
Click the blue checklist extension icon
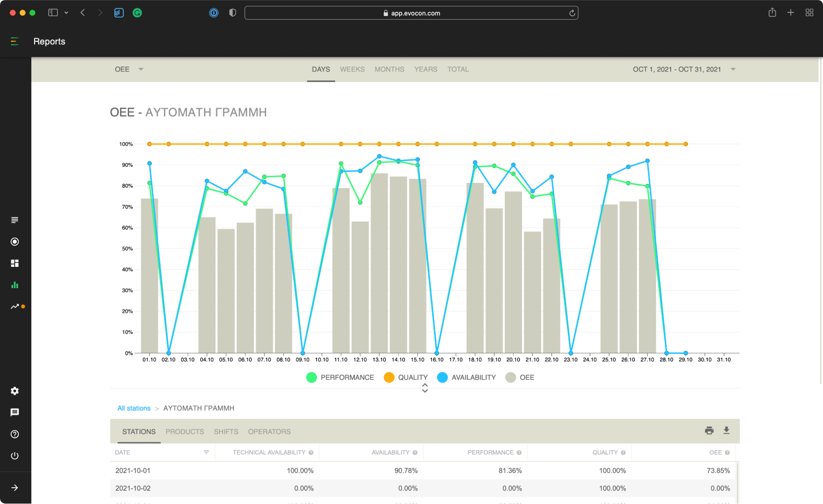click(x=119, y=13)
